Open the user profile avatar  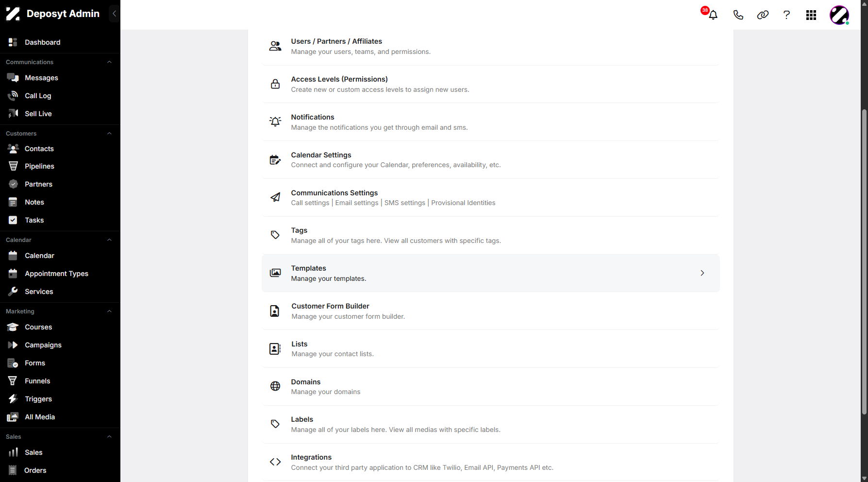click(839, 15)
